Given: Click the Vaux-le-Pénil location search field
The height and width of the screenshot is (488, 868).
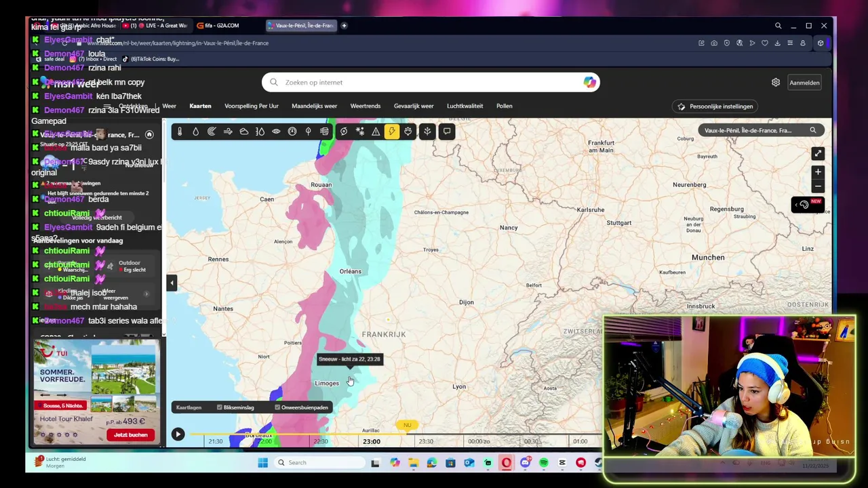Looking at the screenshot, I should 761,130.
